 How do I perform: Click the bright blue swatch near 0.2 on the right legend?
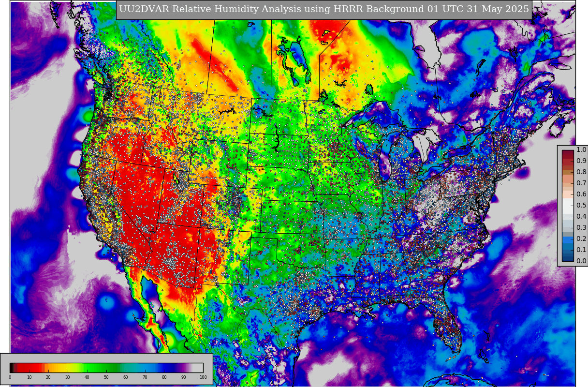(568, 240)
